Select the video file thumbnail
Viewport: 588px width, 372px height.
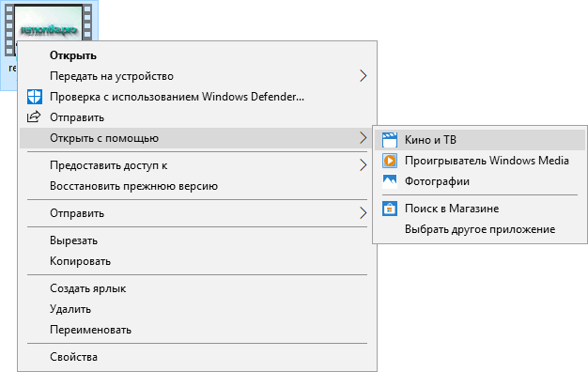pos(49,23)
